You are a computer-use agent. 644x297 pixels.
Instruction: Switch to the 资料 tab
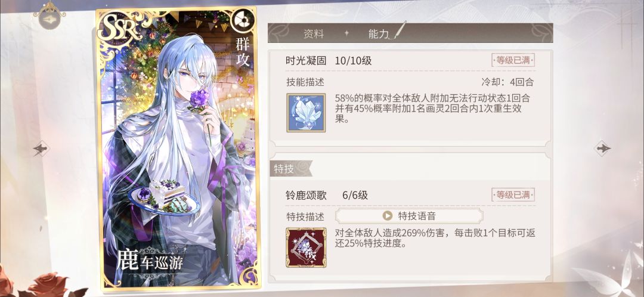point(314,34)
